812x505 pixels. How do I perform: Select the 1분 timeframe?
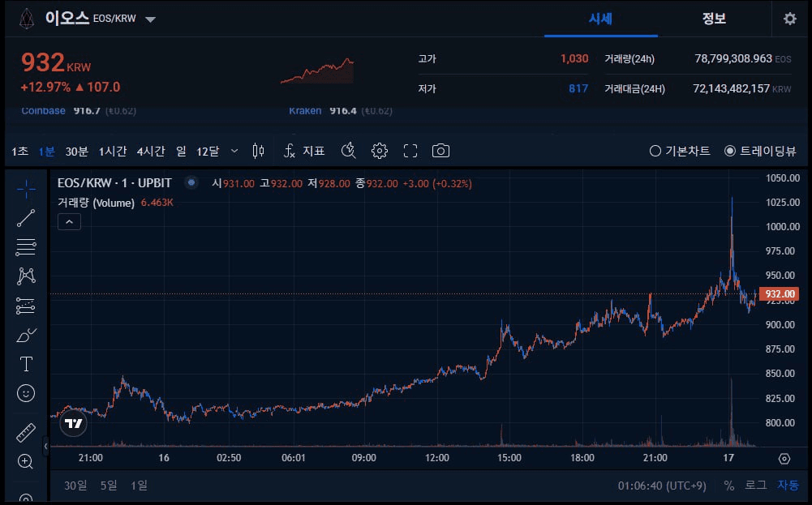click(46, 151)
